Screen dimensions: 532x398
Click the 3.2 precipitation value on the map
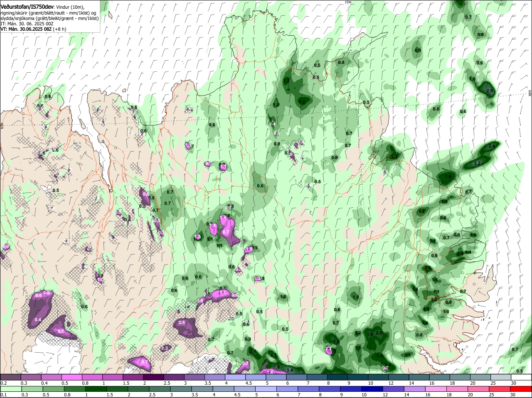[x=477, y=164]
